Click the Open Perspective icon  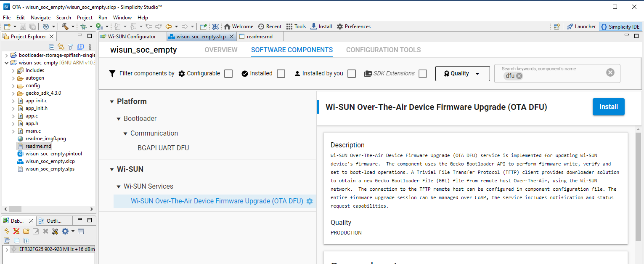coord(557,27)
